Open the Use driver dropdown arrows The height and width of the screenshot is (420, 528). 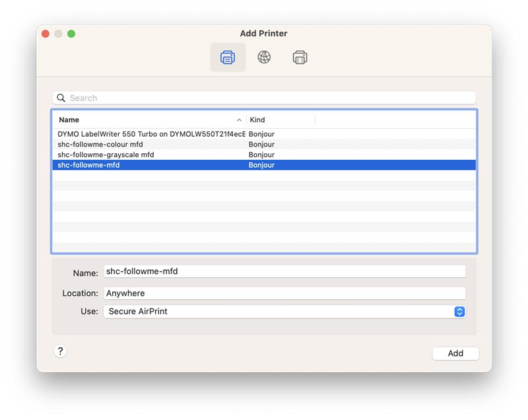click(459, 312)
